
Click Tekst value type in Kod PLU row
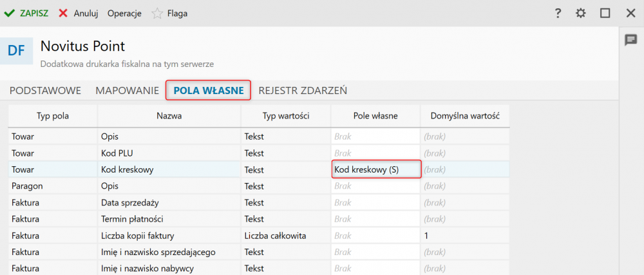coord(286,153)
